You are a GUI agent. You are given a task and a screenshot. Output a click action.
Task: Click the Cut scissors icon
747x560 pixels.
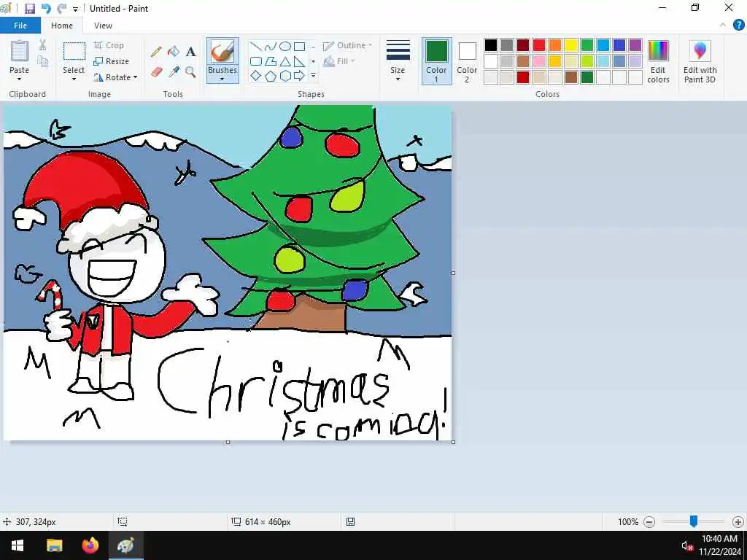pos(42,44)
